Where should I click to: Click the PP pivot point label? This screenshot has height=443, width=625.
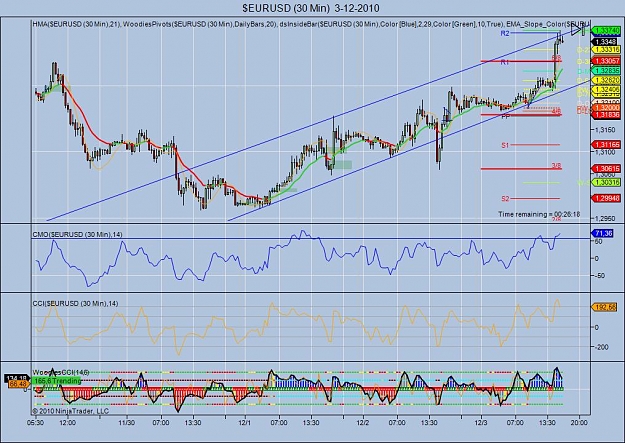point(505,117)
